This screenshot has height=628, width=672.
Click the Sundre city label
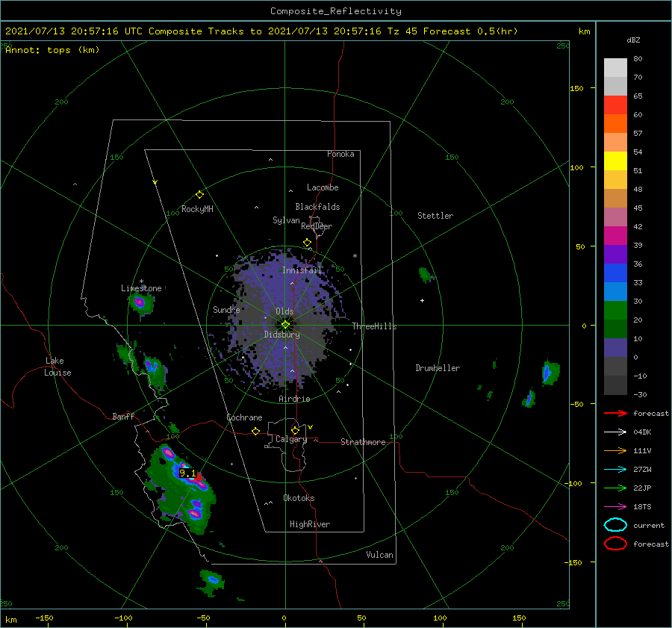226,309
